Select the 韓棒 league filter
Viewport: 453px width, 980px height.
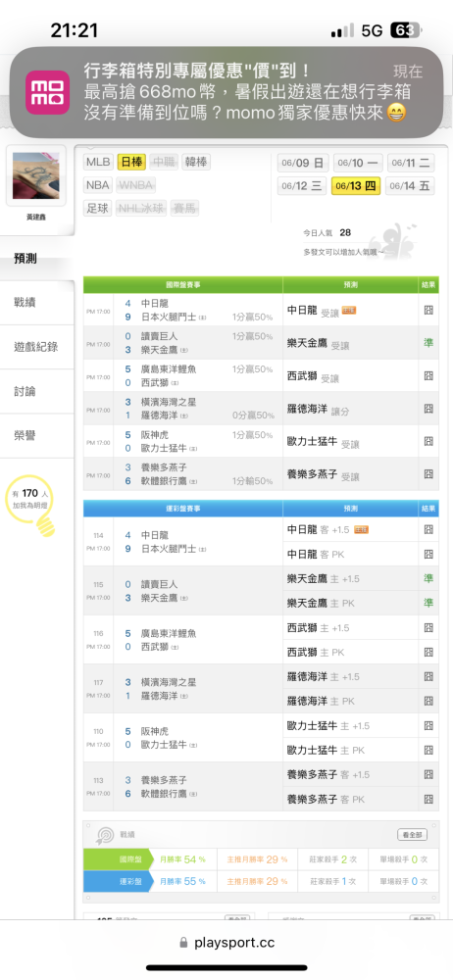[196, 163]
